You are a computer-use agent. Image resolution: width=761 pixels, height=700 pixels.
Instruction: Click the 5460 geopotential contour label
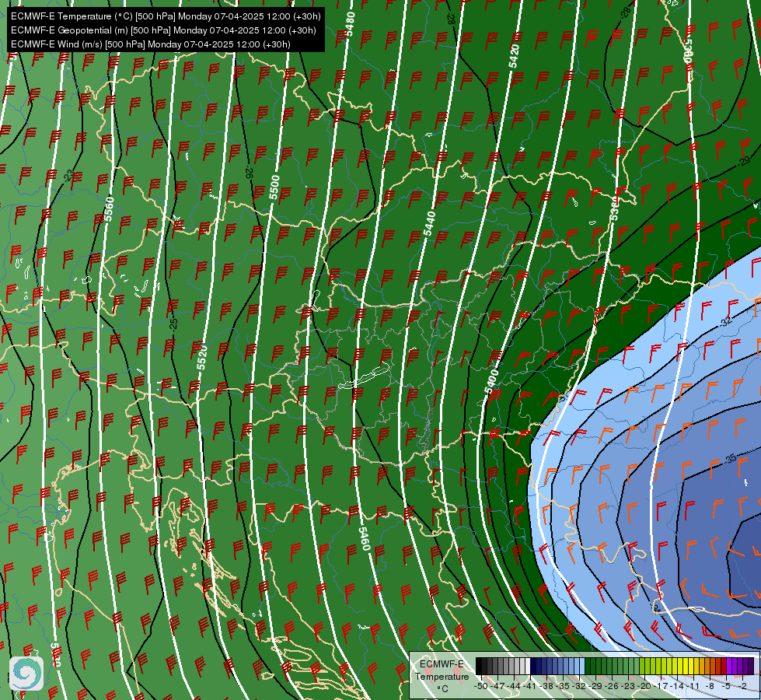click(365, 539)
